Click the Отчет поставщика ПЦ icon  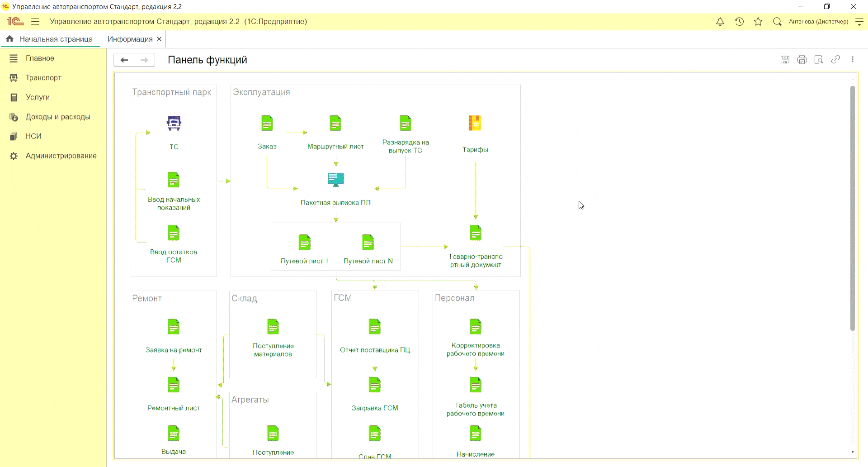(x=375, y=327)
